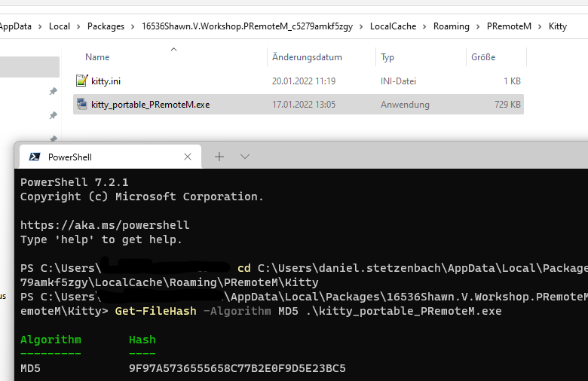Click the INI-Datei type cell
The height and width of the screenshot is (381, 588).
click(398, 81)
